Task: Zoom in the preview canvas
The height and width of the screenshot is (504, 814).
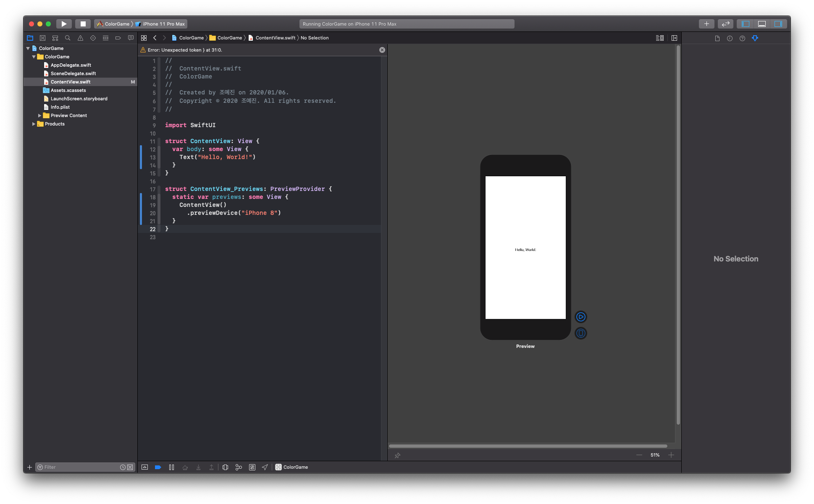Action: 671,455
